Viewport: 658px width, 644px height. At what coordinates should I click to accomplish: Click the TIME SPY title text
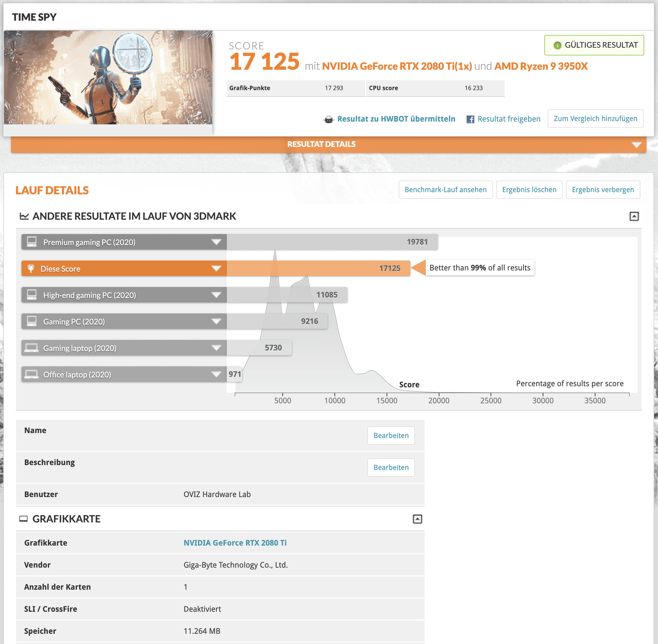[x=34, y=17]
